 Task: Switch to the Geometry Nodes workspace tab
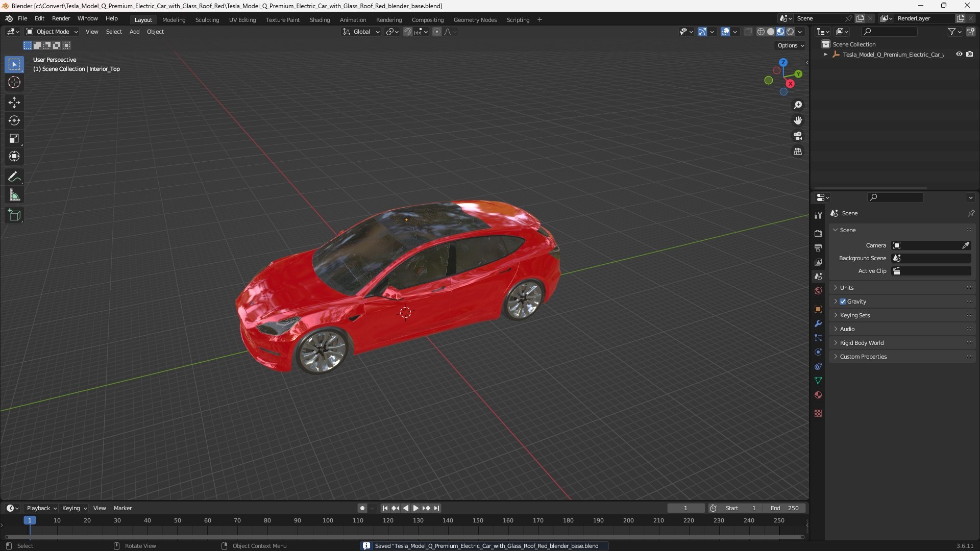pos(475,20)
